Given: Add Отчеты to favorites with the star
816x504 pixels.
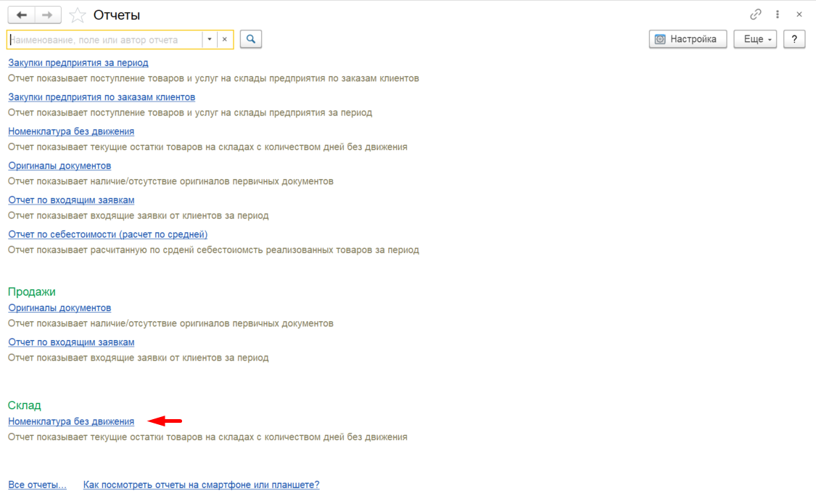Looking at the screenshot, I should 77,15.
